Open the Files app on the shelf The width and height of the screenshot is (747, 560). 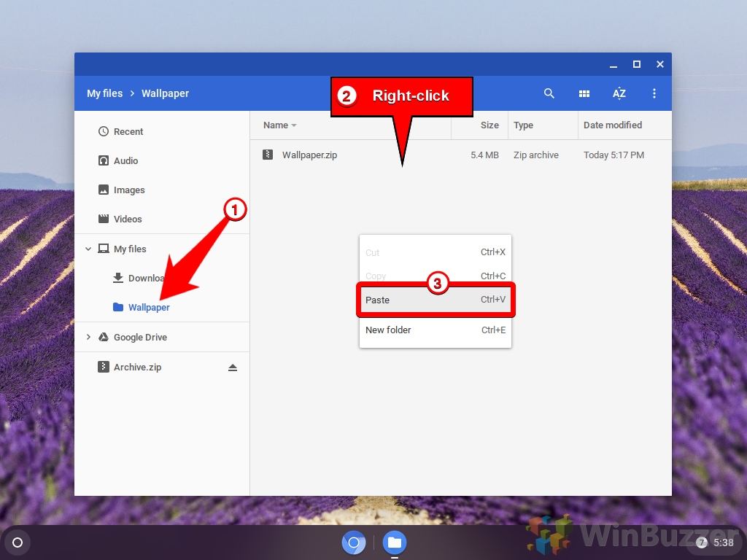[x=395, y=542]
